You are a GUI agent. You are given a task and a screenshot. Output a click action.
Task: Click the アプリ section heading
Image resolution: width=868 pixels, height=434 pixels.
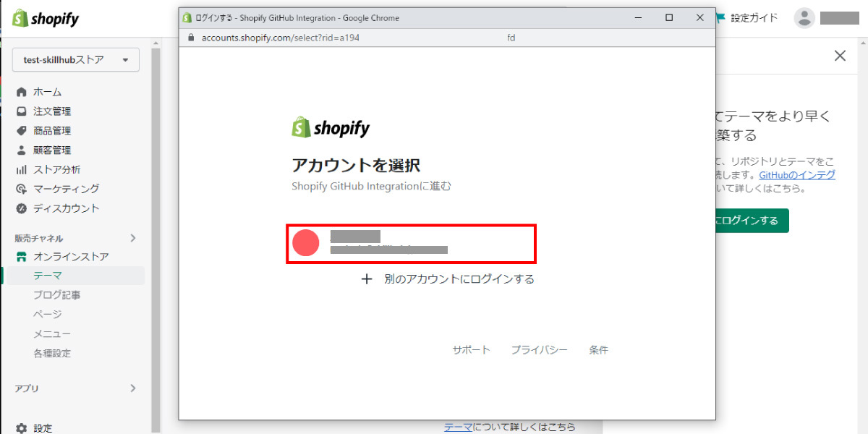27,388
